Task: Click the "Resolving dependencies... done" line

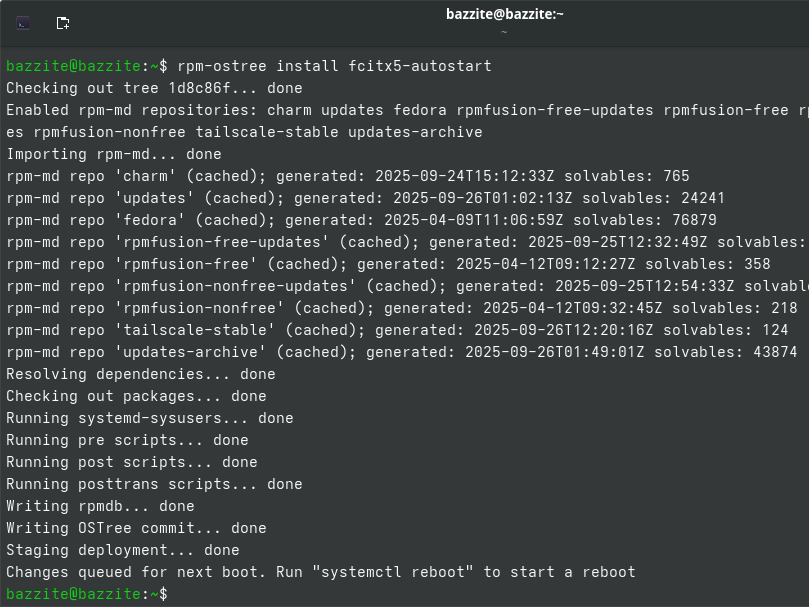Action: point(141,374)
